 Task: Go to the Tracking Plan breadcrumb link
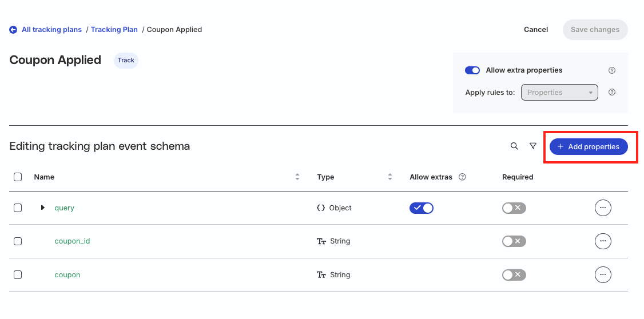(x=114, y=30)
